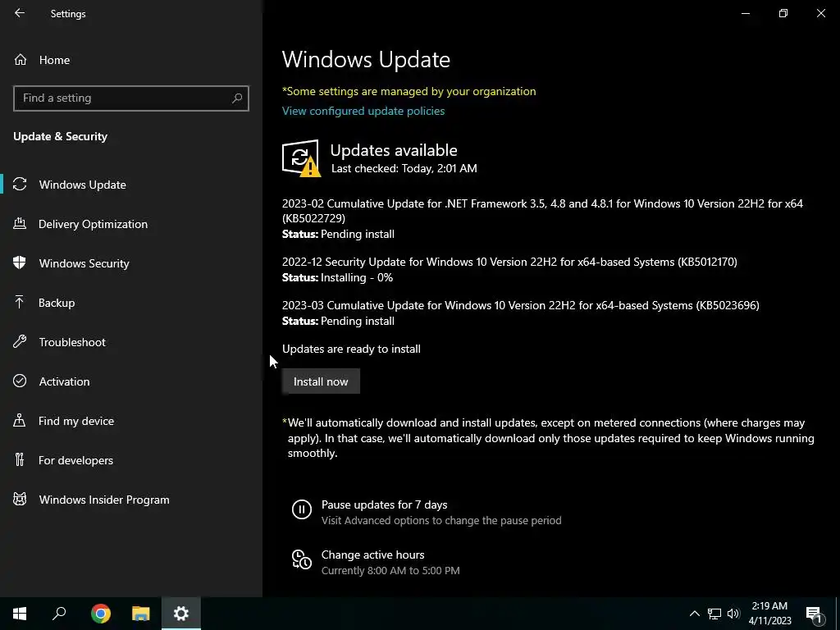Viewport: 840px width, 630px height.
Task: Click the Show desktop sliver at taskbar end
Action: click(838, 614)
